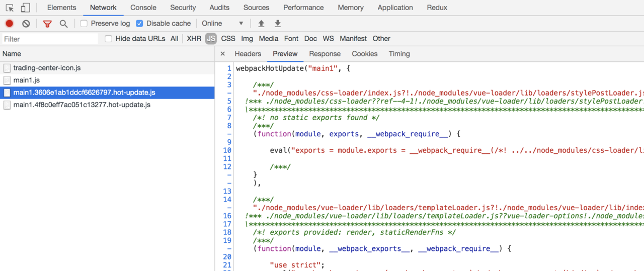
Task: Select the Preview tab
Action: pyautogui.click(x=285, y=54)
